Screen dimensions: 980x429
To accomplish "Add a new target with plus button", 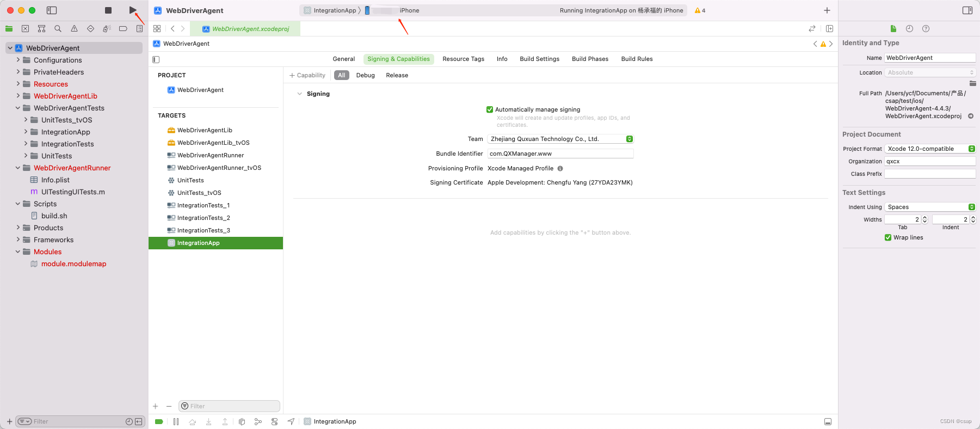I will (x=156, y=406).
